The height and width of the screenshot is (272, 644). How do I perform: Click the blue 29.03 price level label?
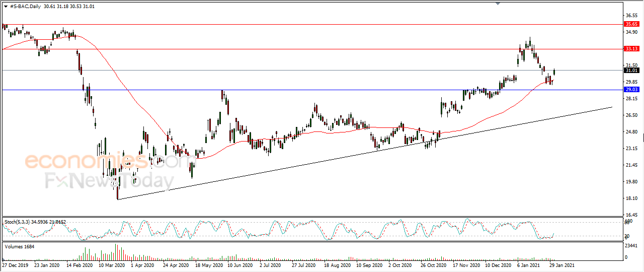(x=631, y=90)
